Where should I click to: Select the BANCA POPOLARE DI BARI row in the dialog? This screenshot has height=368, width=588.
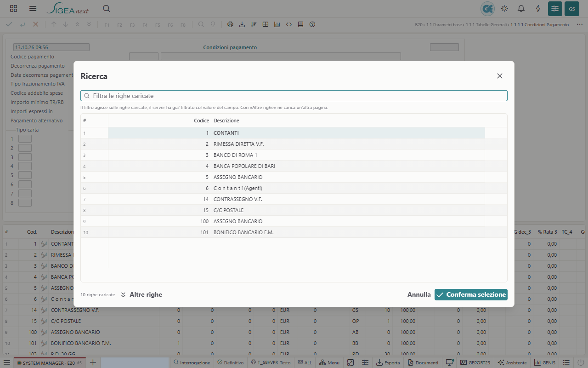click(x=294, y=166)
